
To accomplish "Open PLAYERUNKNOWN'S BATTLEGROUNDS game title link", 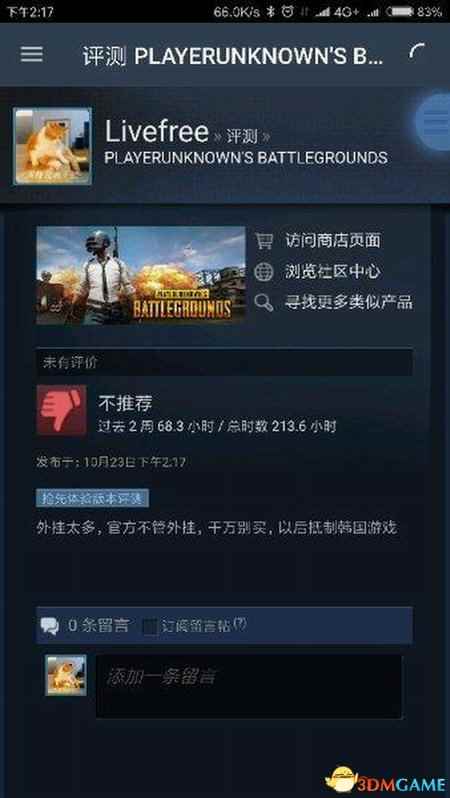I will [x=246, y=158].
